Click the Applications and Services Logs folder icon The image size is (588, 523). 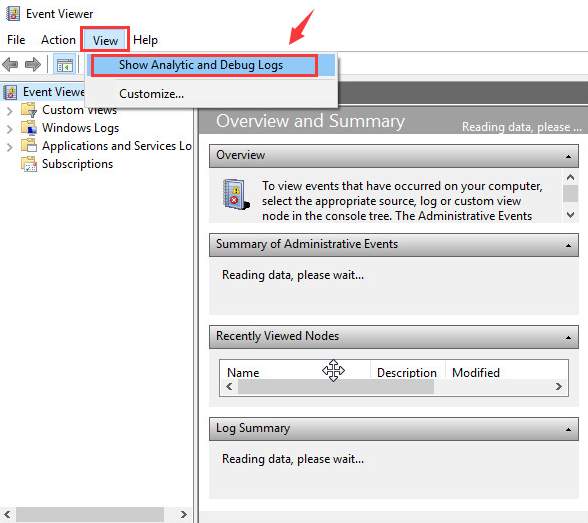point(28,145)
